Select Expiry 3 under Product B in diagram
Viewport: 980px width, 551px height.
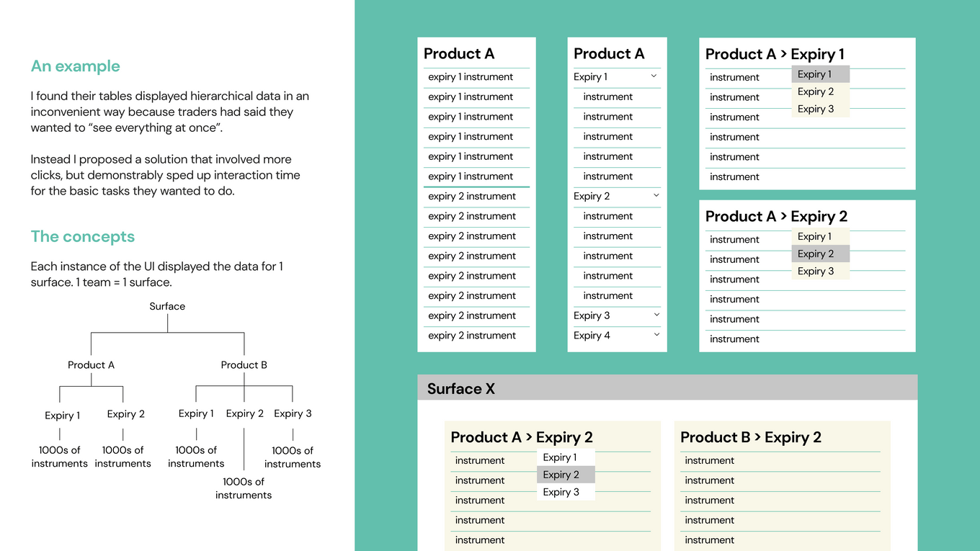(x=293, y=413)
